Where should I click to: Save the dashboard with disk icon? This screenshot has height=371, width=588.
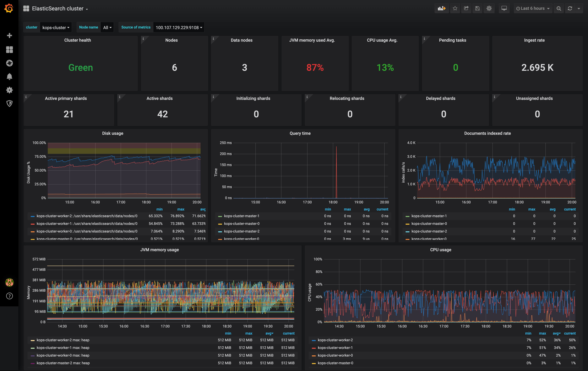point(477,9)
